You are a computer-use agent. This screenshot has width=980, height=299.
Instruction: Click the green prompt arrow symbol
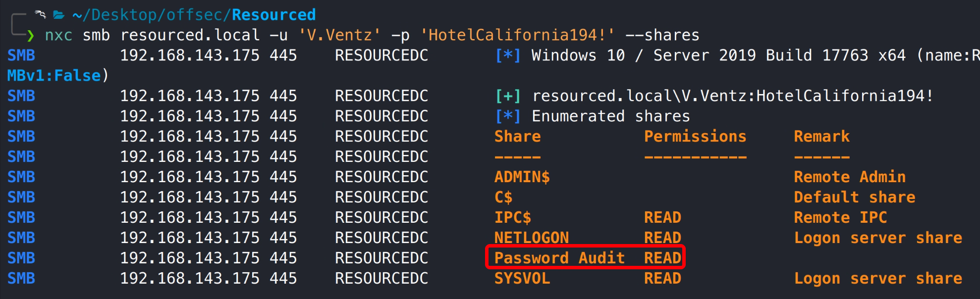pyautogui.click(x=31, y=35)
